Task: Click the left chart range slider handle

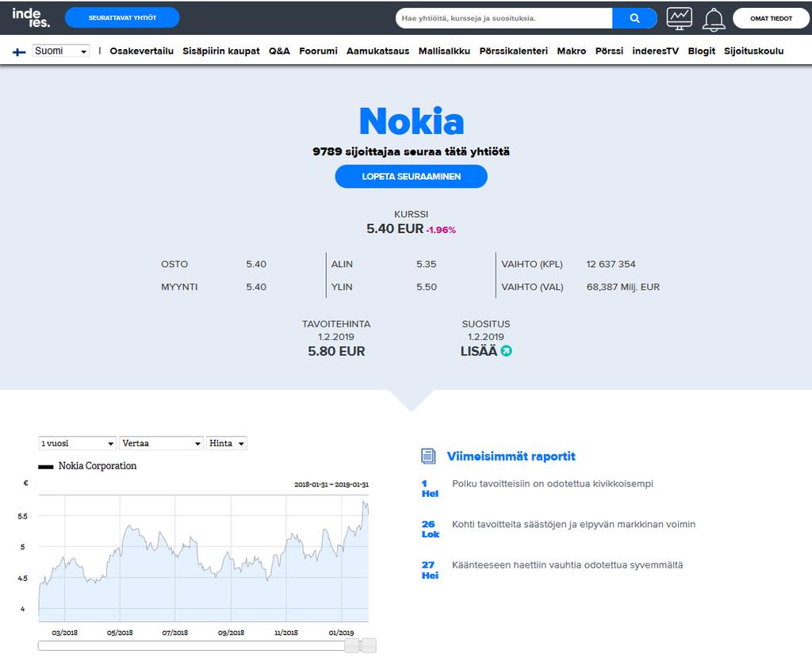Action: (352, 645)
